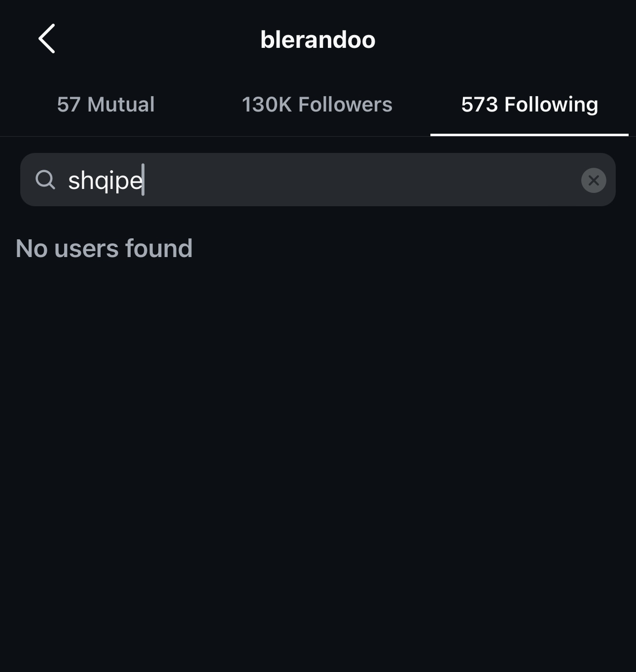The height and width of the screenshot is (672, 636).
Task: Switch to the 130K Followers tab
Action: coord(317,105)
